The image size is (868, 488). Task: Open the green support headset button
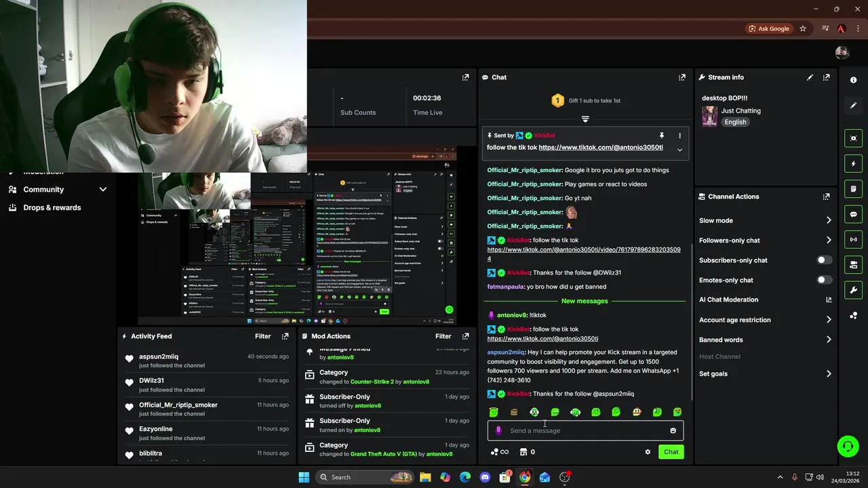(848, 446)
